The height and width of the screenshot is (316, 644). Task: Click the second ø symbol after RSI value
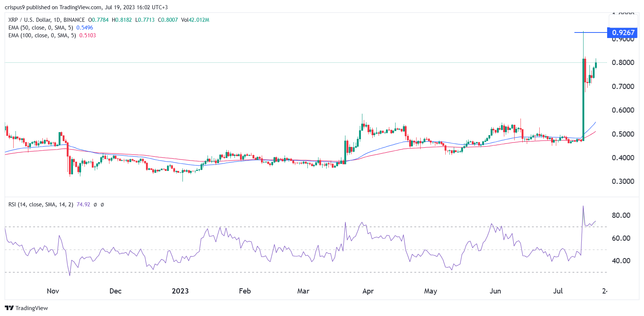(x=102, y=205)
